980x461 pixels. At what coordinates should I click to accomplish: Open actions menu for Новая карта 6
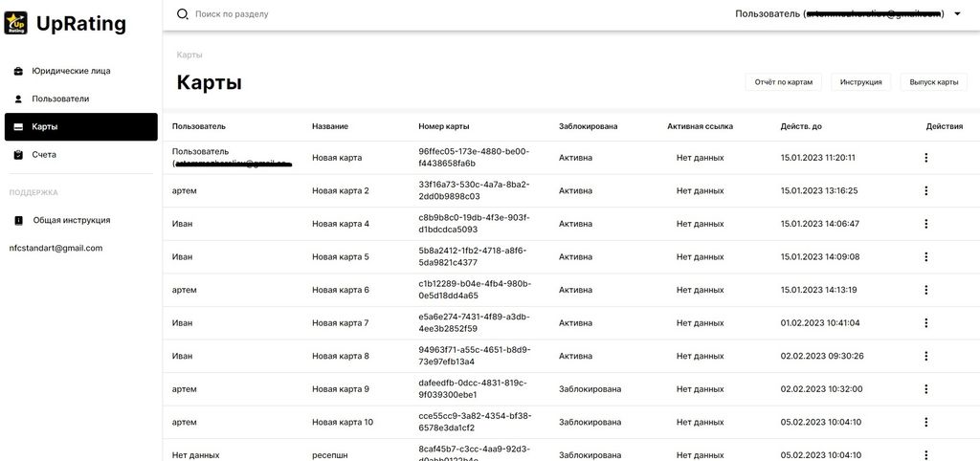coord(925,290)
